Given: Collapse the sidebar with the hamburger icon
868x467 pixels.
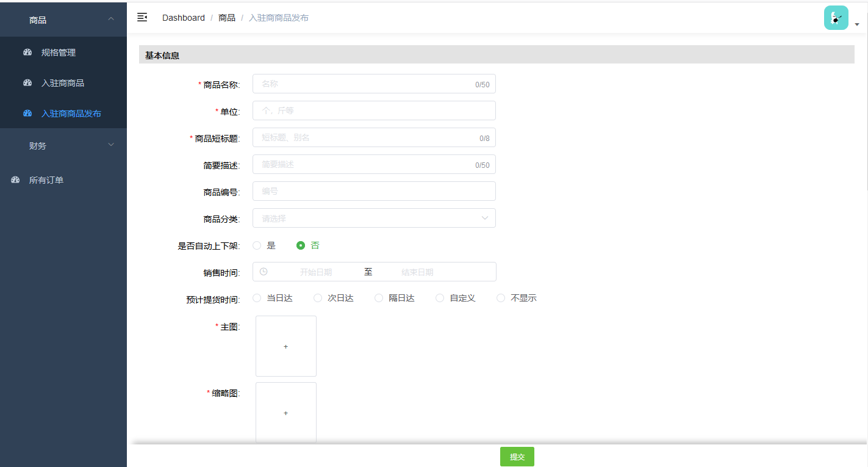Looking at the screenshot, I should coord(142,17).
